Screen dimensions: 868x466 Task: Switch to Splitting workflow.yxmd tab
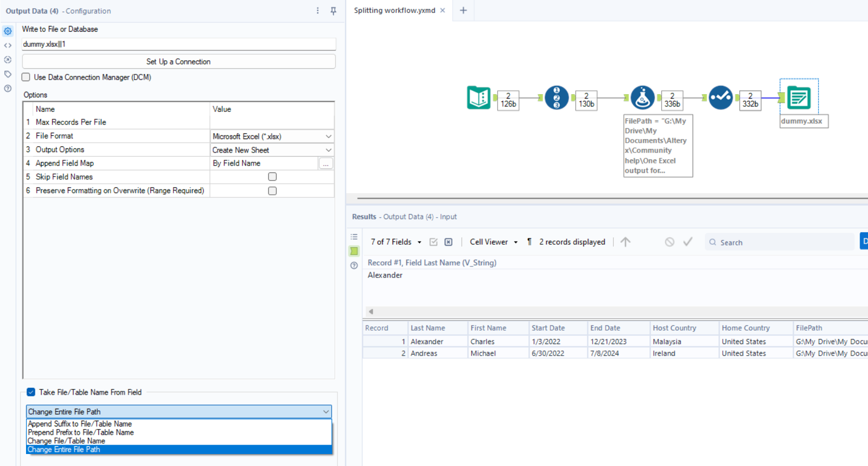tap(394, 10)
